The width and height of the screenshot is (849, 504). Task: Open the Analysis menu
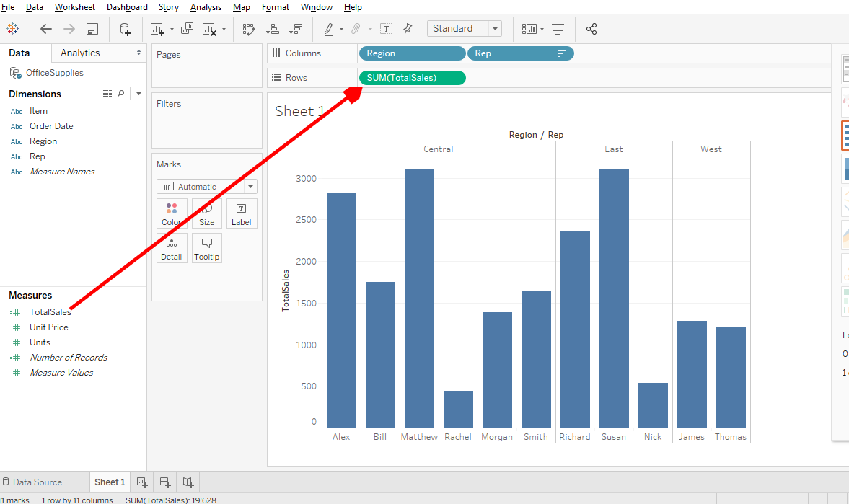coord(206,7)
